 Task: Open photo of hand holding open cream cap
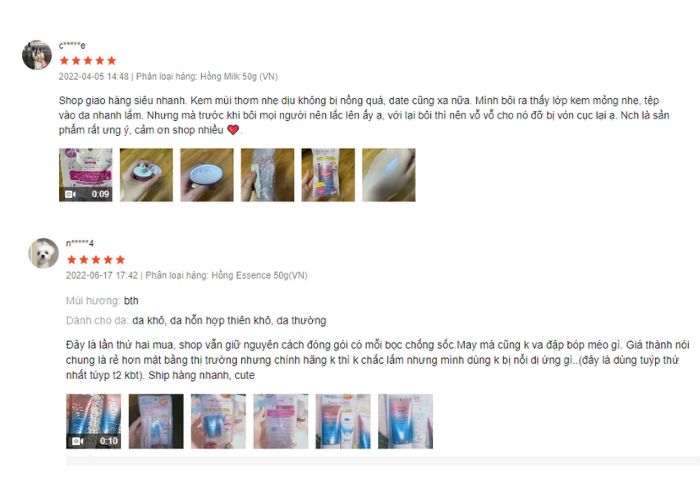tap(146, 175)
